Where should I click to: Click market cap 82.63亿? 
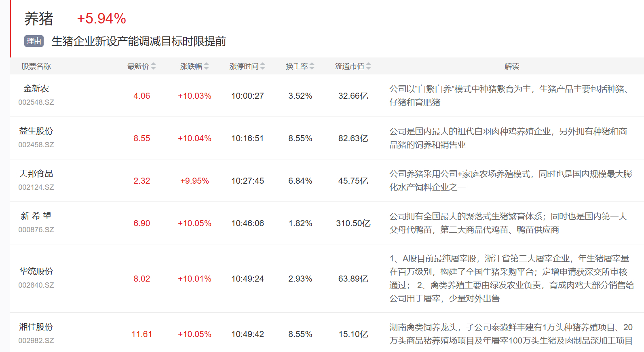353,138
